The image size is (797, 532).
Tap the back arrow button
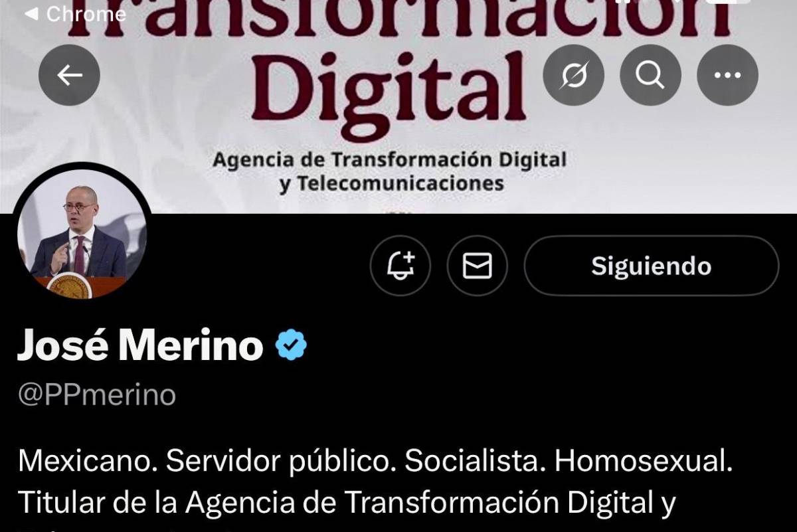70,75
